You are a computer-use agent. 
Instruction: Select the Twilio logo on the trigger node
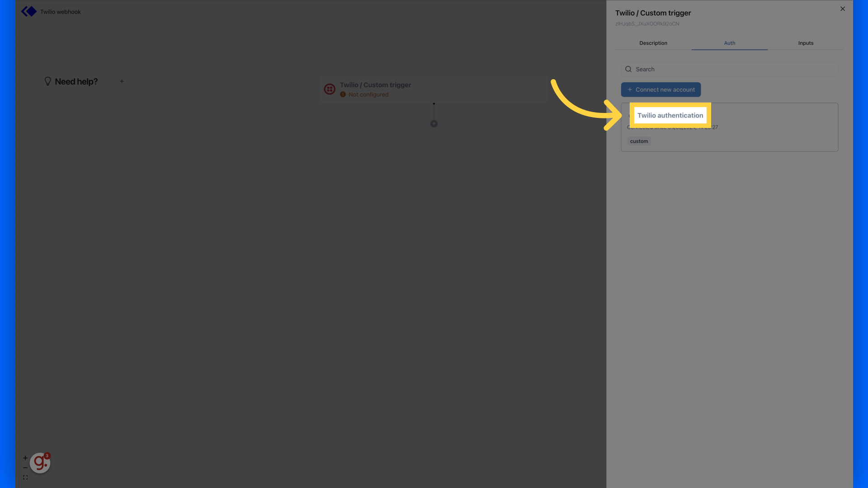[330, 89]
